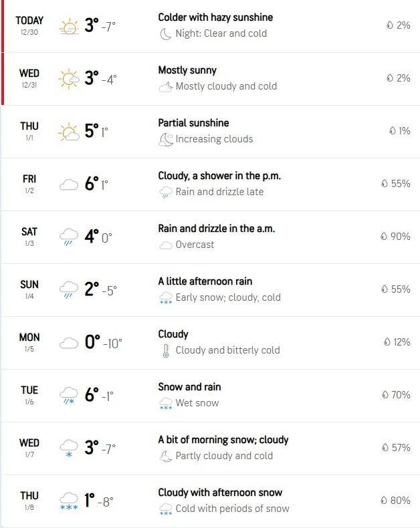Click Saturday's rain cloud icon

[69, 237]
